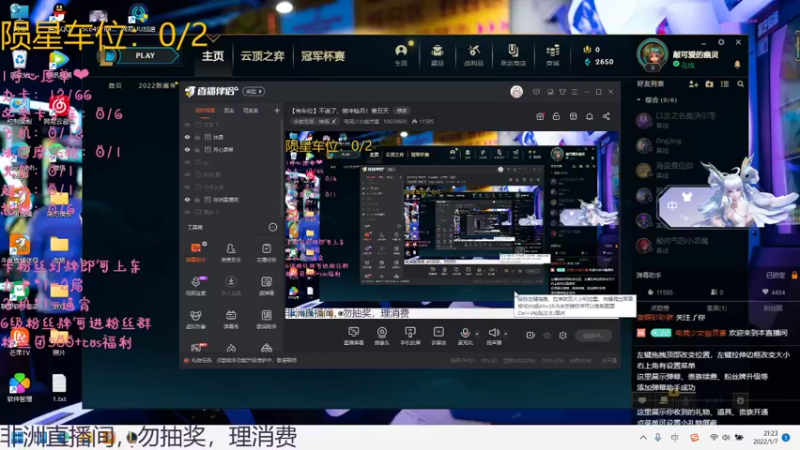Add screen capture source 直播屏幕

pyautogui.click(x=353, y=336)
